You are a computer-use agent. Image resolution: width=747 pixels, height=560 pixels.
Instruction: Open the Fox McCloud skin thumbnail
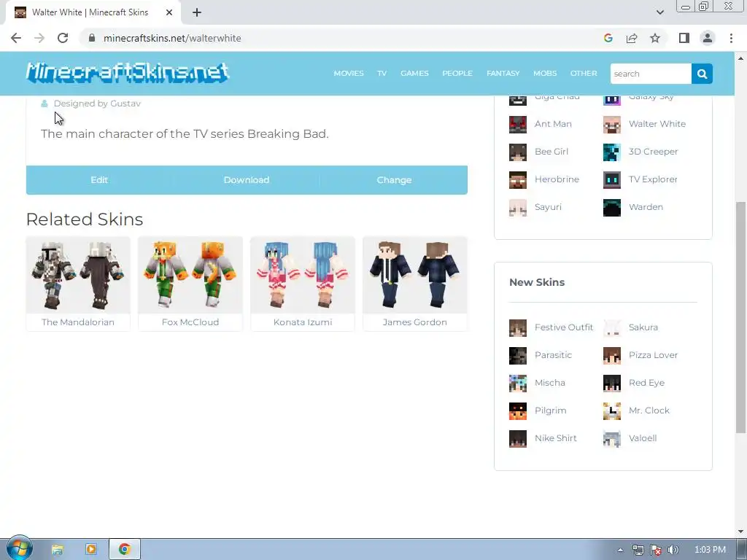pos(190,275)
